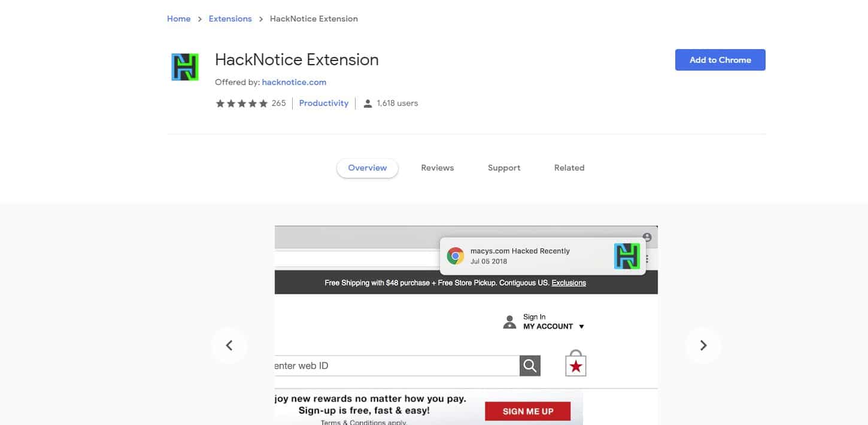Viewport: 868px width, 425px height.
Task: Click the HackNotice logo in notification popup
Action: tap(627, 256)
